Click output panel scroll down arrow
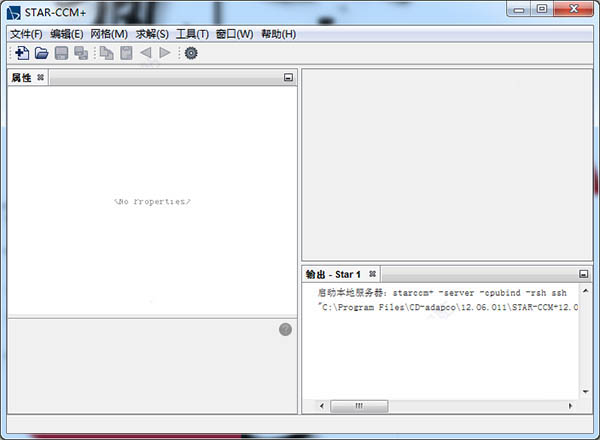 585,392
